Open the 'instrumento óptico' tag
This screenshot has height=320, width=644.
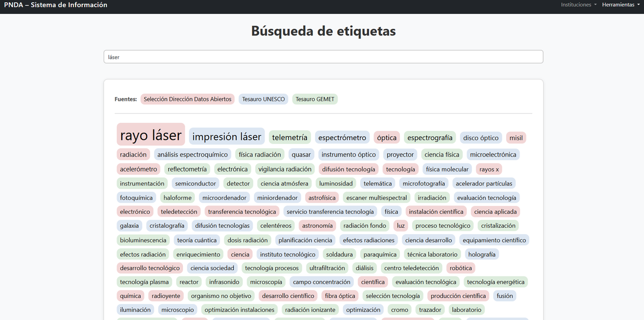(x=349, y=154)
